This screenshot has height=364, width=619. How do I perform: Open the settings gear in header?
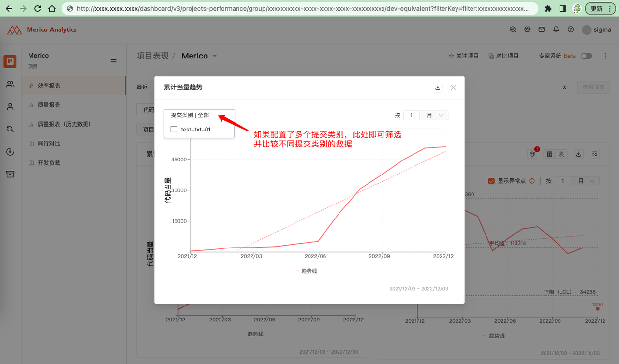click(x=527, y=29)
